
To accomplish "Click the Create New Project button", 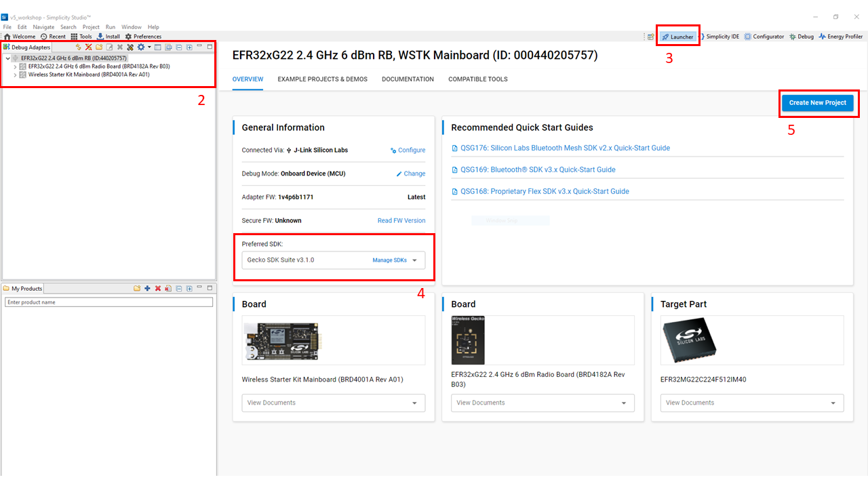I will coord(817,103).
